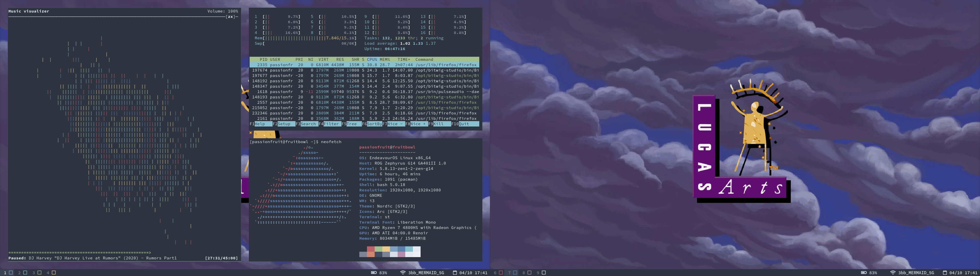The image size is (980, 276).
Task: Select htop process row PID 232346
Action: [364, 113]
